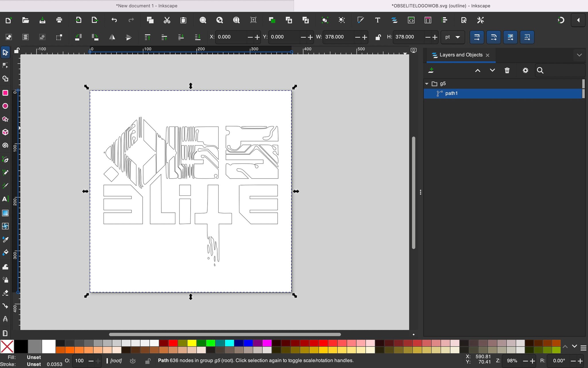Delete selected layer with trash icon
The image size is (588, 368).
coord(507,70)
